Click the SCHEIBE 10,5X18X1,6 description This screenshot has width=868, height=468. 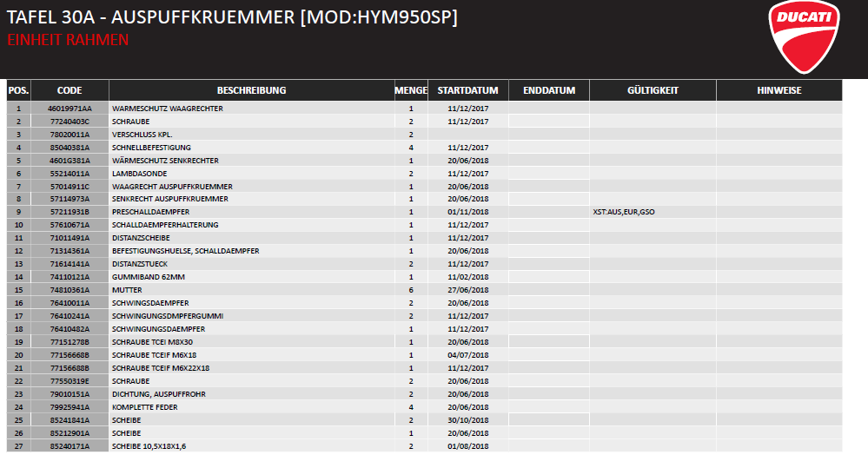pyautogui.click(x=149, y=446)
